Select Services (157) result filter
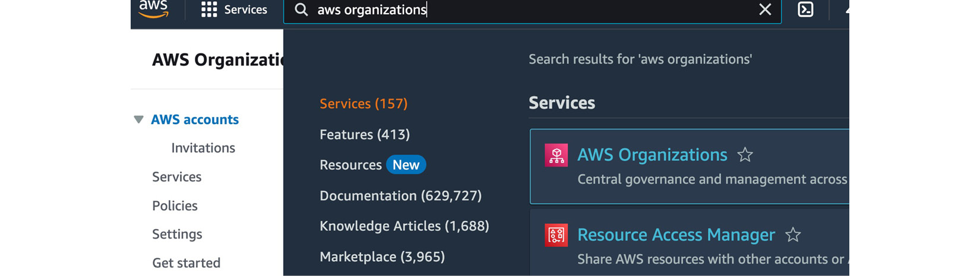This screenshot has height=276, width=980. point(363,103)
